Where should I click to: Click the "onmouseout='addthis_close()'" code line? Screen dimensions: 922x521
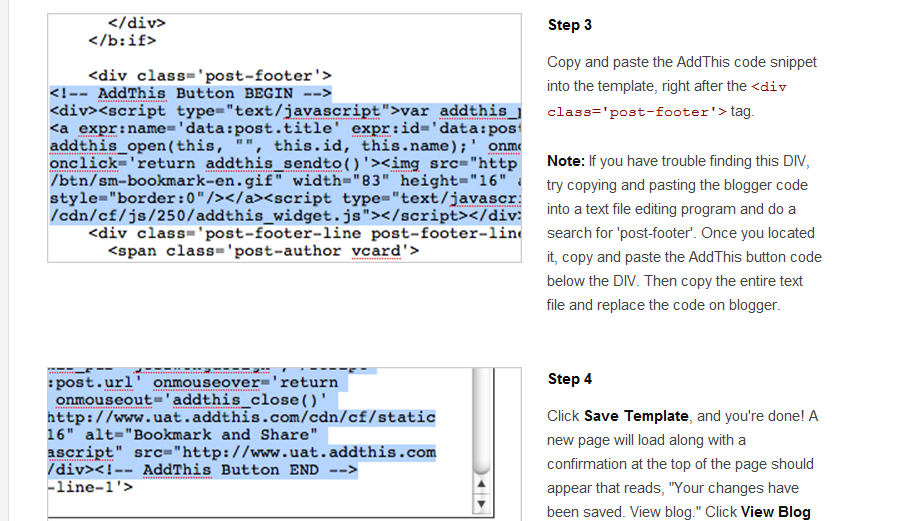tap(191, 400)
